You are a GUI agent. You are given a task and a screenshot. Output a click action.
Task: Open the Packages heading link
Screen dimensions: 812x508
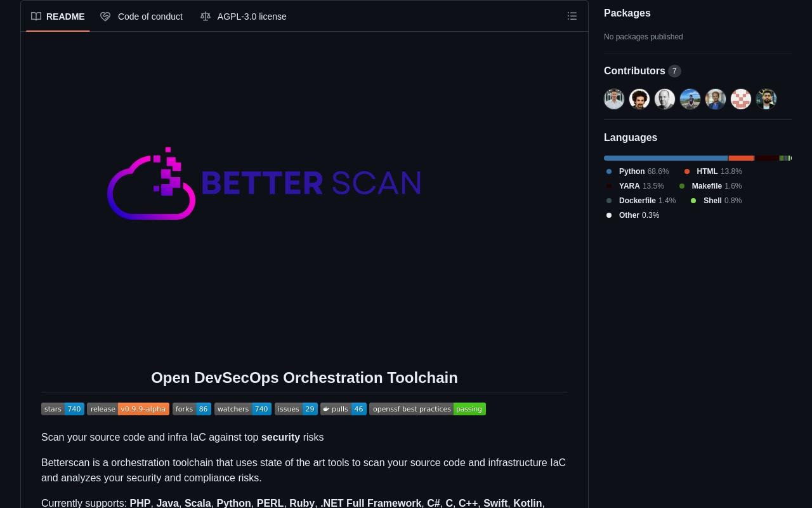(x=627, y=13)
